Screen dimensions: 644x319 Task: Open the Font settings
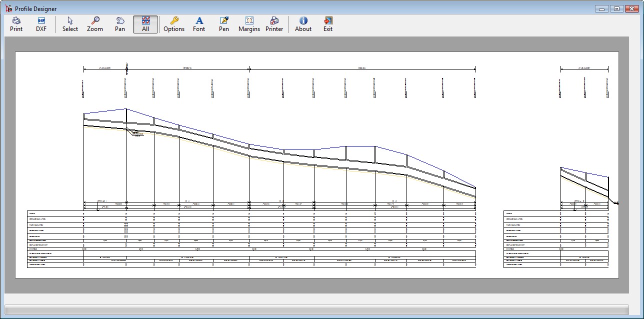pos(199,24)
